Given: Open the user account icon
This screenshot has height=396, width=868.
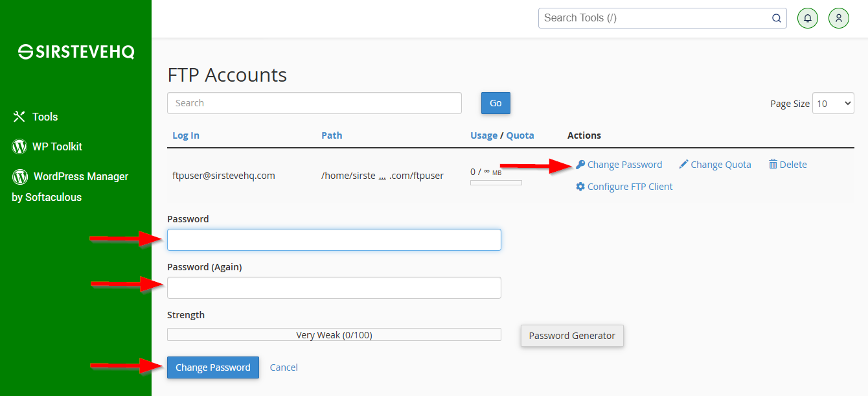Looking at the screenshot, I should point(838,18).
